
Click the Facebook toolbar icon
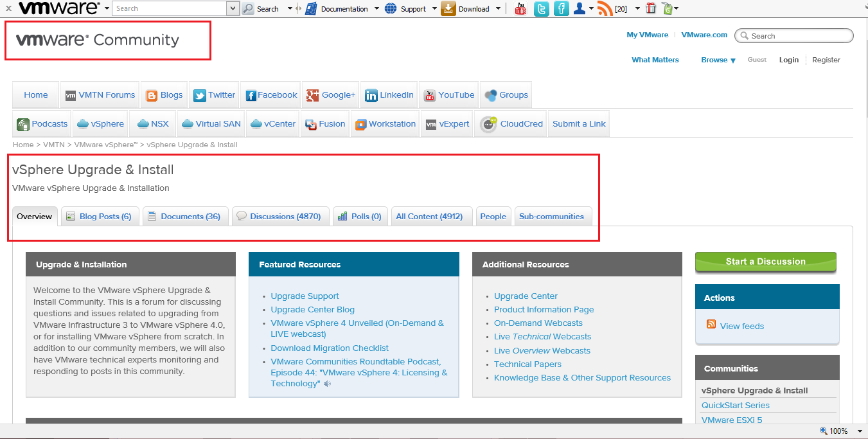click(x=561, y=8)
